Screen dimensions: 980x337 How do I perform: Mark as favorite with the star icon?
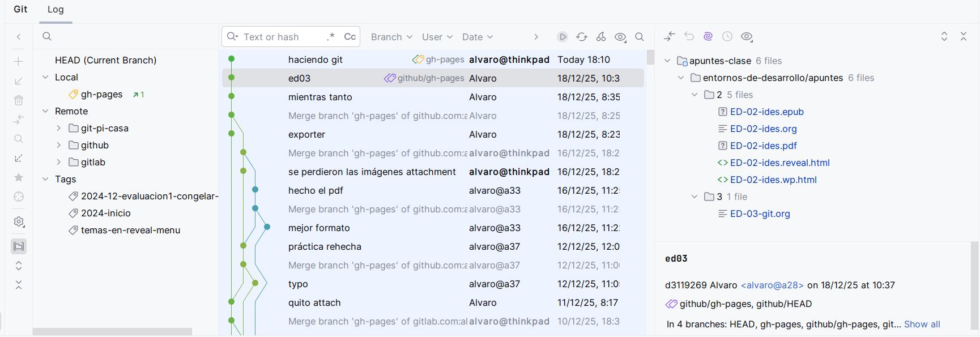tap(19, 177)
